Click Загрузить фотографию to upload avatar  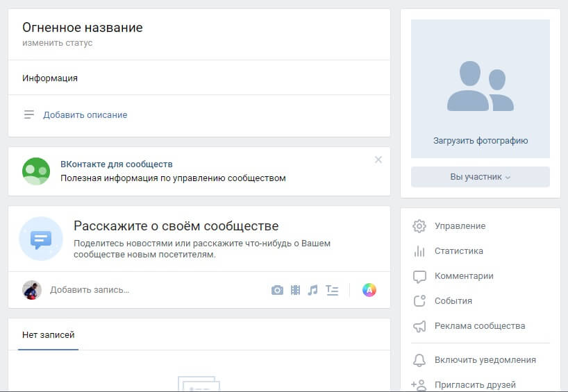(481, 140)
